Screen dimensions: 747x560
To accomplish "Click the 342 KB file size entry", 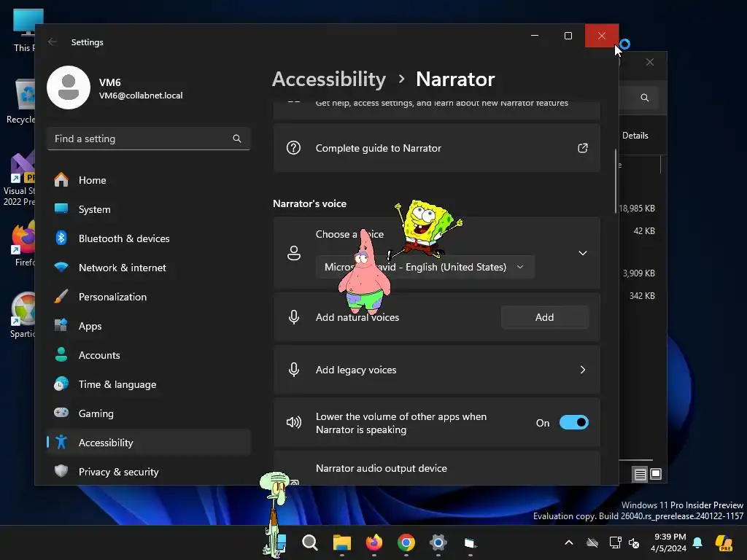I will [x=642, y=296].
